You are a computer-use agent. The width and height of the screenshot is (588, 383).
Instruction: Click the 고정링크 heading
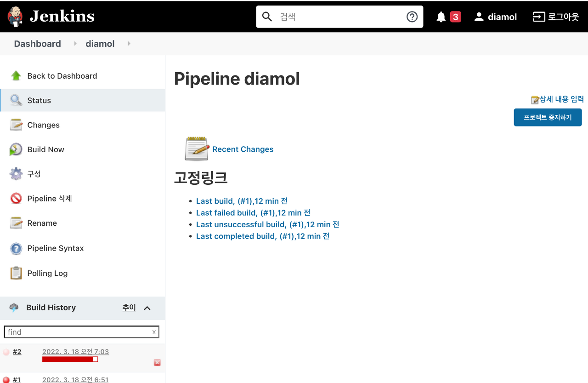coord(201,177)
